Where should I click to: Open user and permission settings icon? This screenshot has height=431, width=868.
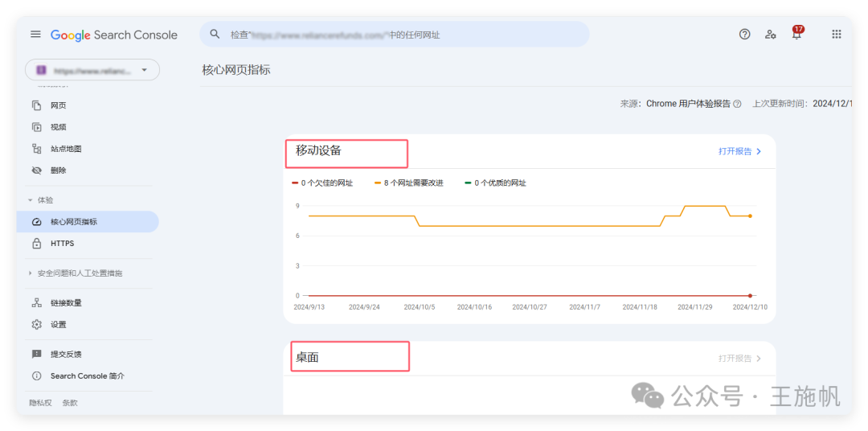coord(771,35)
